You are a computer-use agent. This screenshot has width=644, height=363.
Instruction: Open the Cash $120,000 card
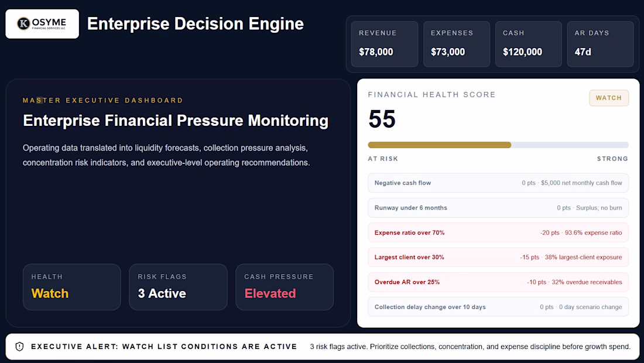pyautogui.click(x=528, y=44)
